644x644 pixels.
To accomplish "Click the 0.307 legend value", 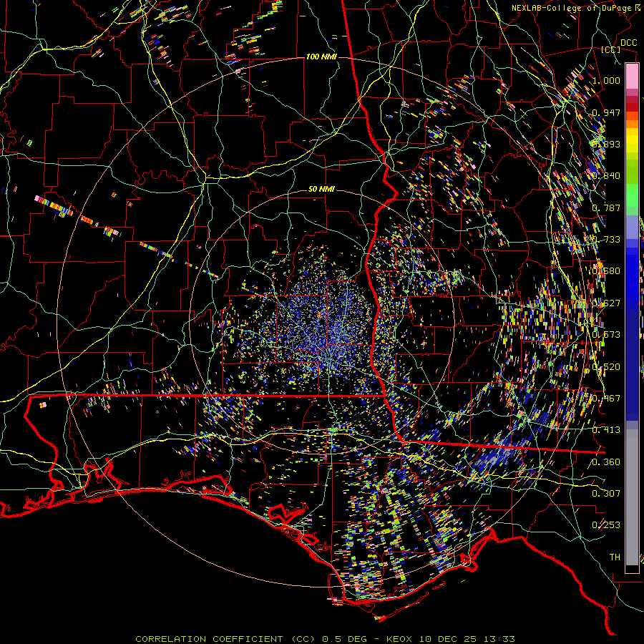I will click(x=606, y=494).
